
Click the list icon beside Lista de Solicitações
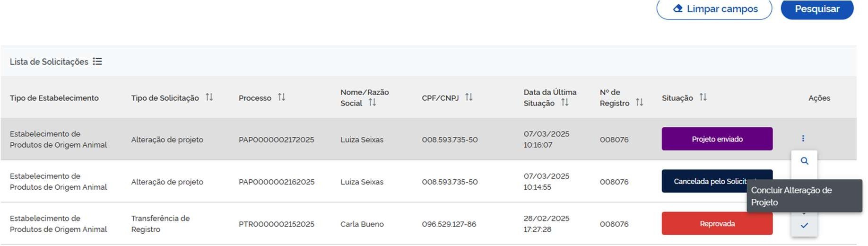[97, 61]
